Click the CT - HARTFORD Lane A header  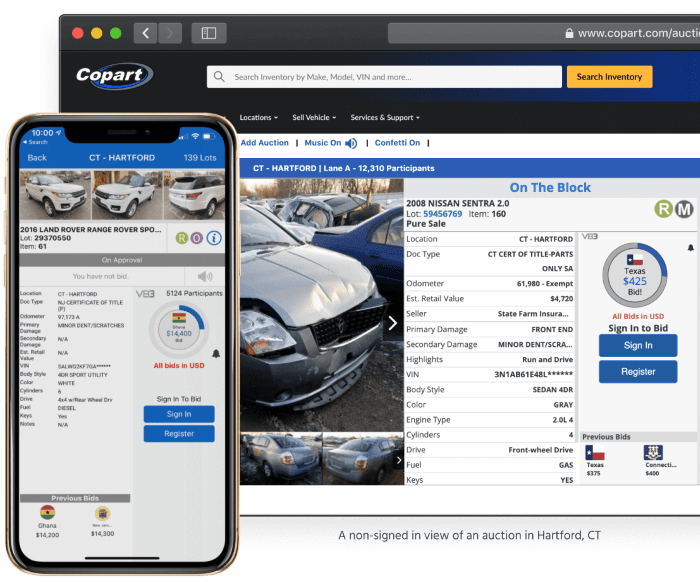pos(343,168)
